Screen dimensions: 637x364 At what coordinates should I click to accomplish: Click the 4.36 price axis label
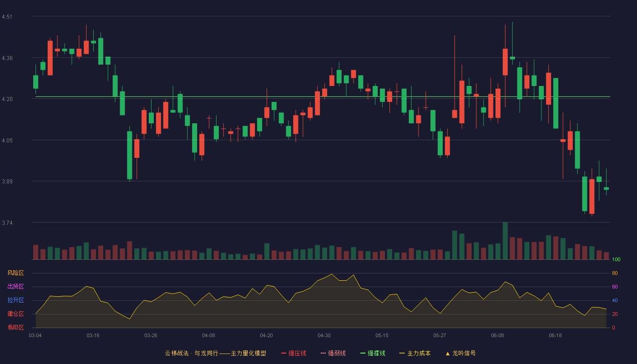(7, 58)
